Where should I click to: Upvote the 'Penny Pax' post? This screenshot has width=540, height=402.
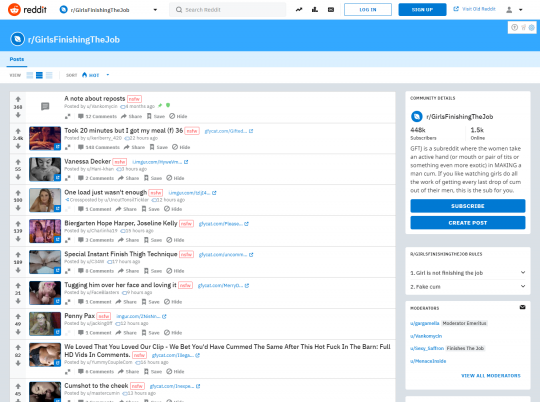click(x=18, y=316)
